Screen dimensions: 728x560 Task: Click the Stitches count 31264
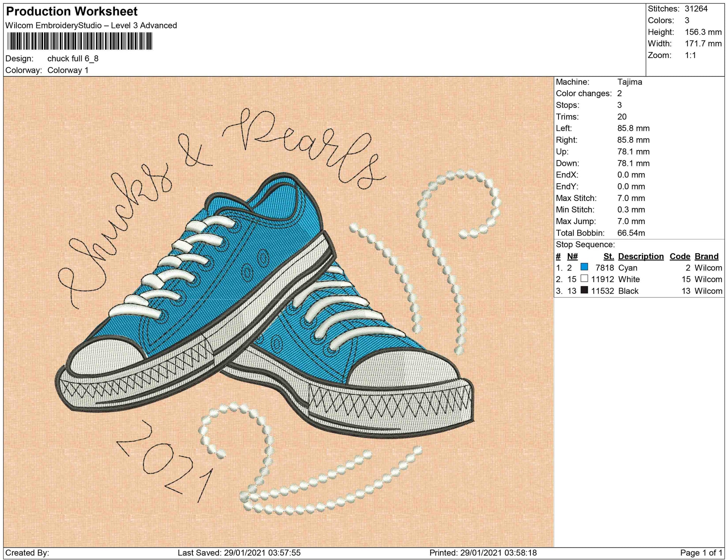pyautogui.click(x=696, y=9)
